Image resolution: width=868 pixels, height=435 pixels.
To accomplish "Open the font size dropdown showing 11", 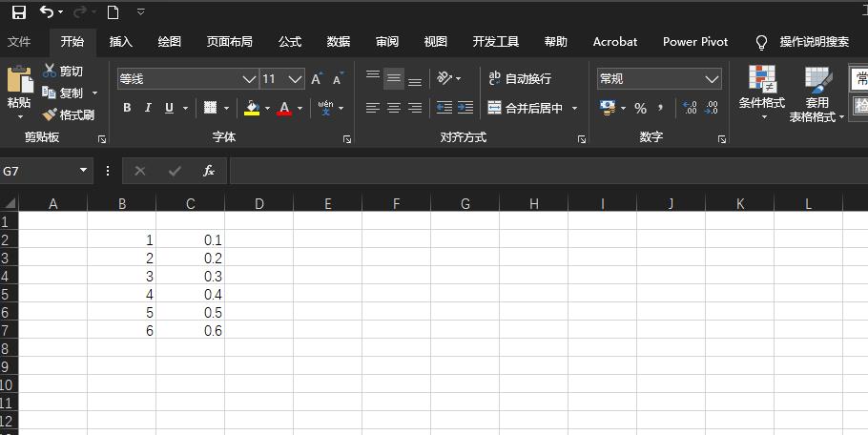I will pyautogui.click(x=296, y=79).
